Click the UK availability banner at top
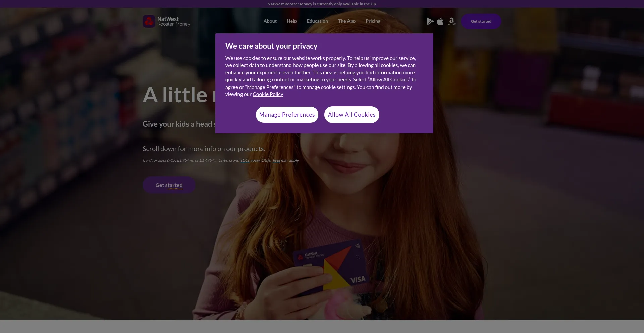This screenshot has width=644, height=333. pyautogui.click(x=322, y=4)
